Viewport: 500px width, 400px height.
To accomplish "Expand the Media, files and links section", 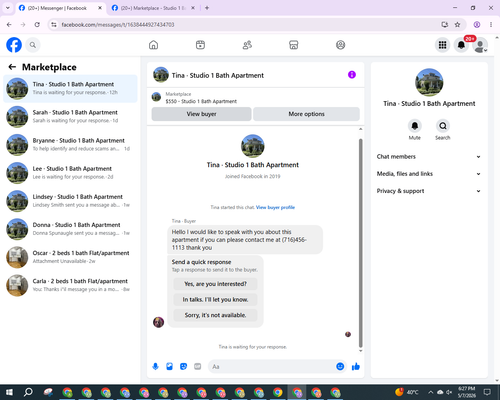I will (x=429, y=174).
